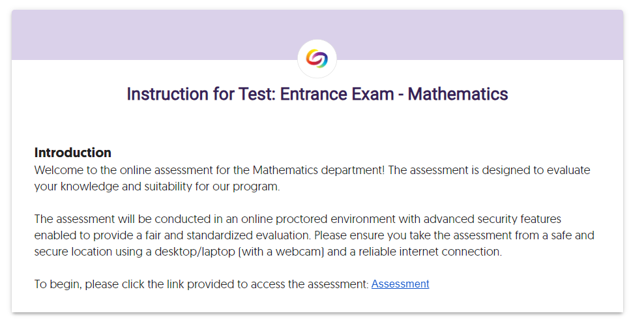The height and width of the screenshot is (326, 644).
Task: Click the Entrance Exam text in the title
Action: (337, 94)
